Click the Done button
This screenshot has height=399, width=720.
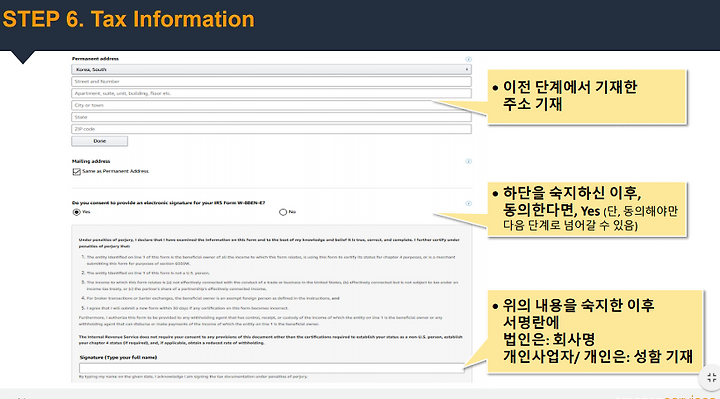click(100, 141)
